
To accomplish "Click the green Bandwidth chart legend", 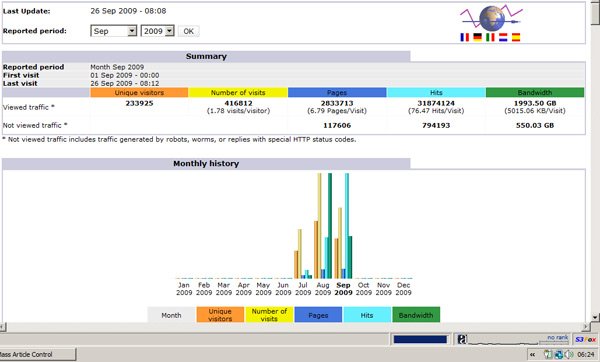I will 416,315.
